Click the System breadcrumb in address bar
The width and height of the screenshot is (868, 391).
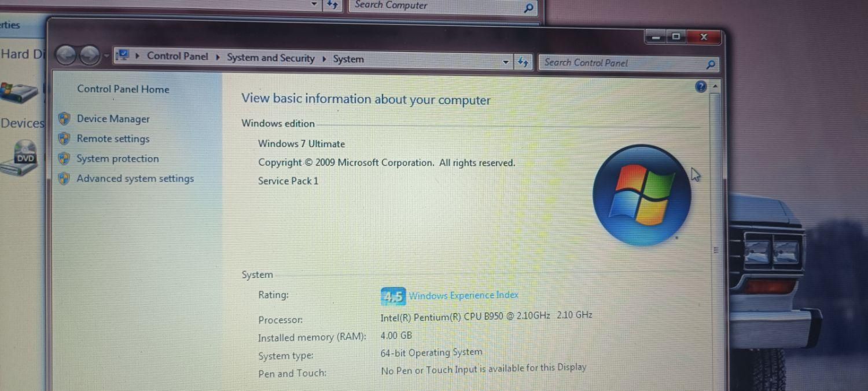point(348,59)
